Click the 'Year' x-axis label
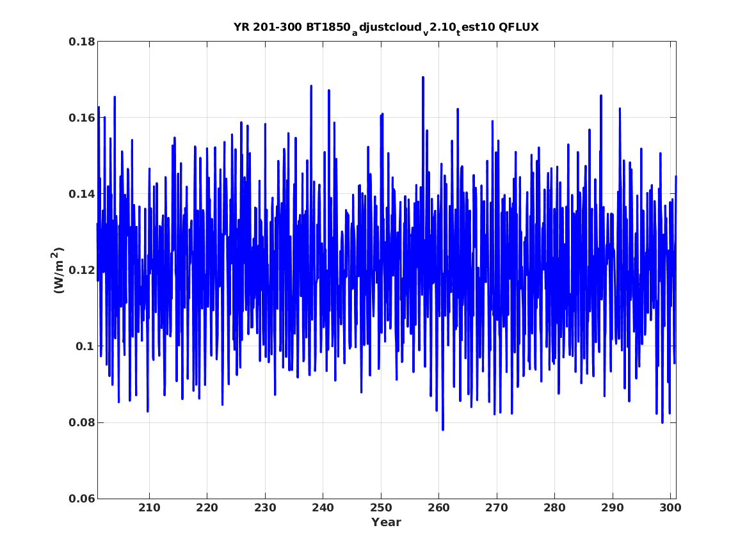This screenshot has width=747, height=560. point(386,522)
